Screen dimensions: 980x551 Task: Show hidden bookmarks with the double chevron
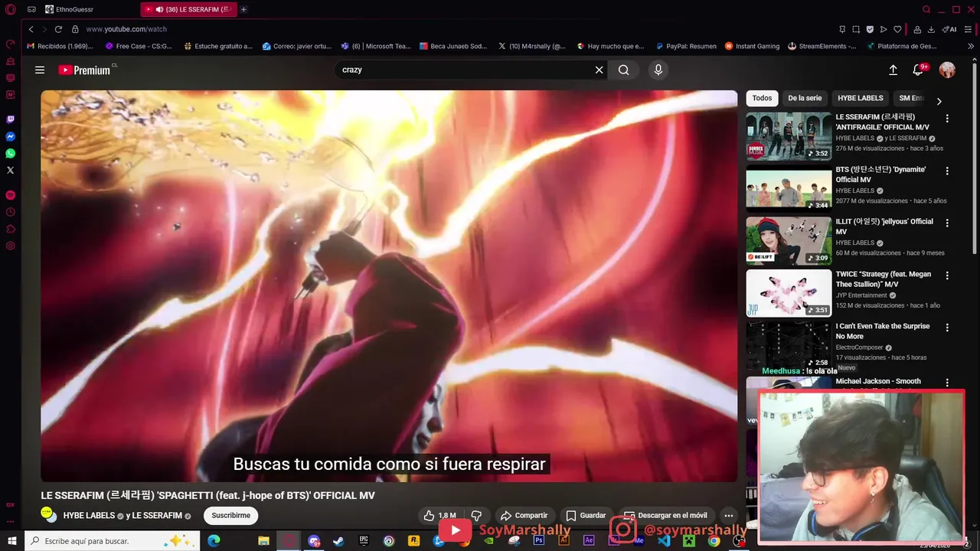pyautogui.click(x=971, y=46)
